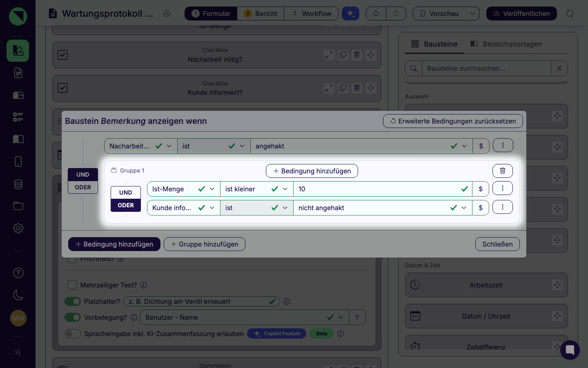Select outer ODER logic operator
This screenshot has width=588, height=368.
click(83, 187)
